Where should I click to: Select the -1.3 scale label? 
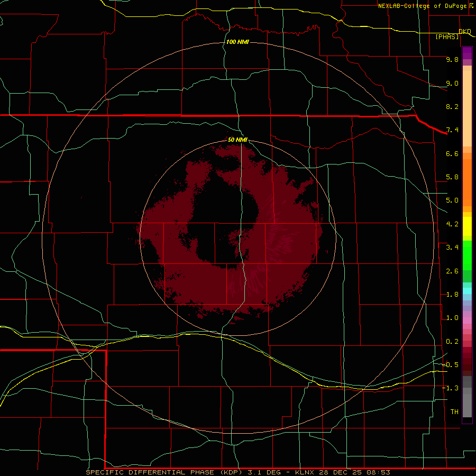450,388
